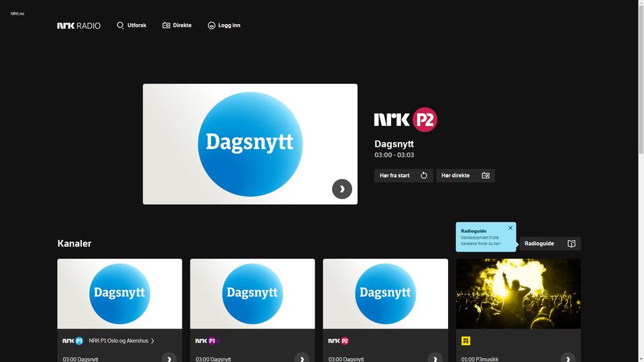
Task: Open the P3 concert crowd thumbnail
Action: (519, 294)
